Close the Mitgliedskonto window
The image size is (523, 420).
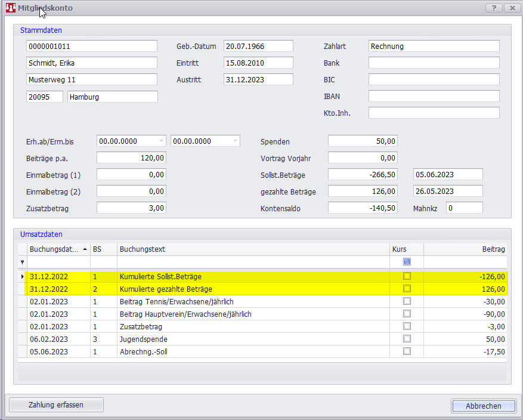[x=511, y=8]
